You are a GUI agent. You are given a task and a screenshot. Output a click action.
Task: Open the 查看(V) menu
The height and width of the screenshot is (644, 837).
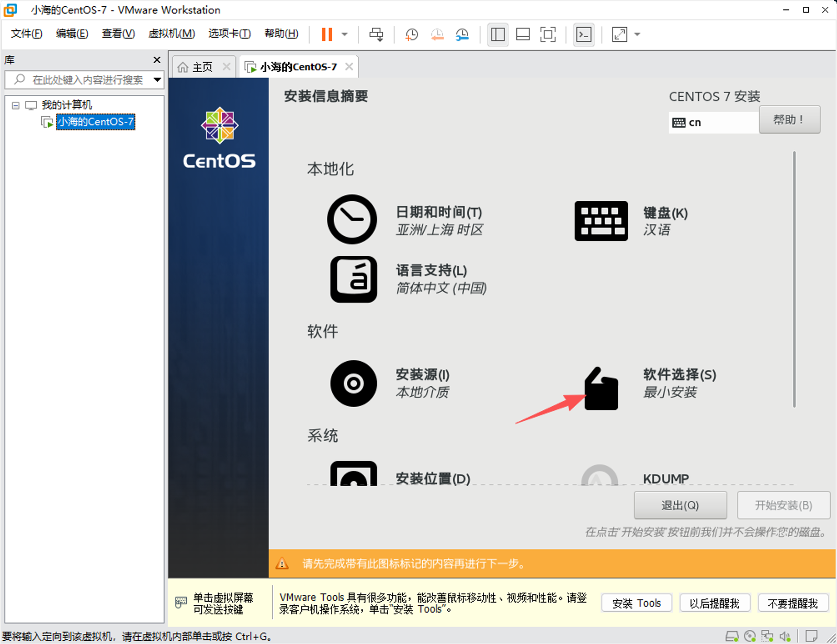coord(118,34)
